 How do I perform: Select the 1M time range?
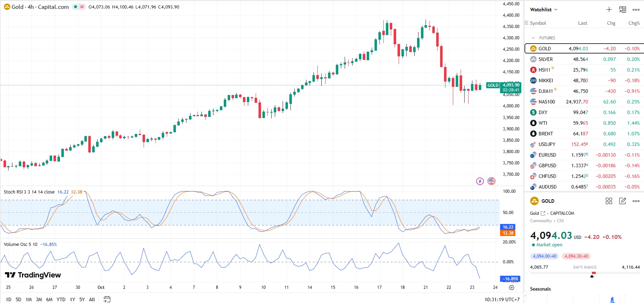coord(29,299)
